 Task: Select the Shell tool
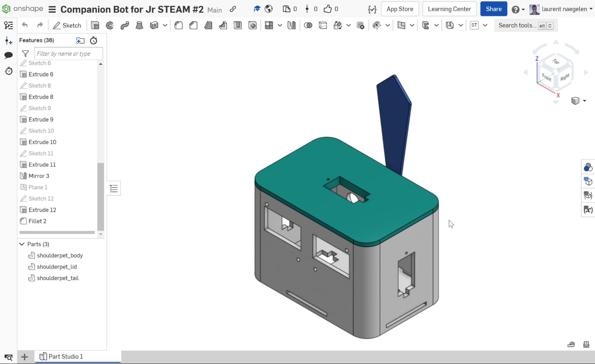click(x=238, y=25)
